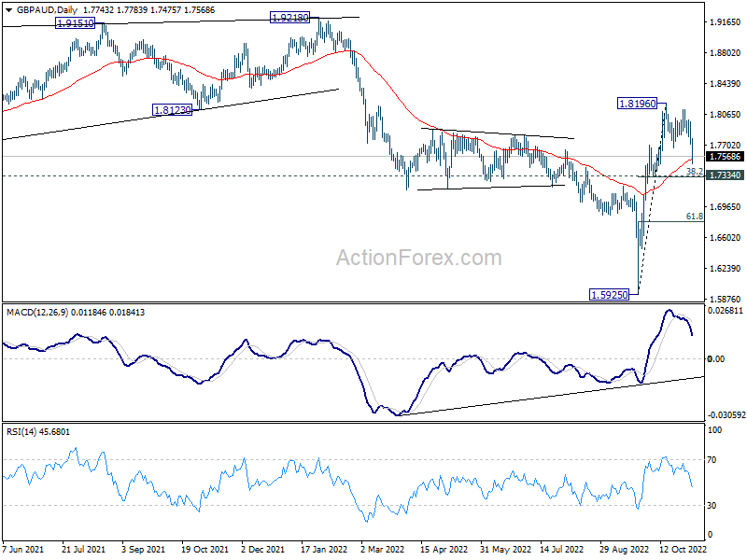Select the 1.92180 price label
747x560 pixels.
[x=289, y=18]
